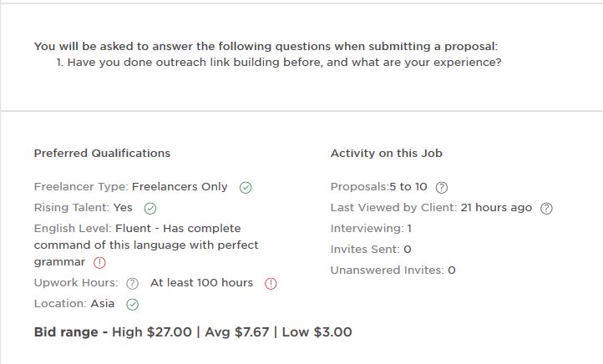
Task: Click the Interviewing: 1 entry
Action: (x=371, y=229)
